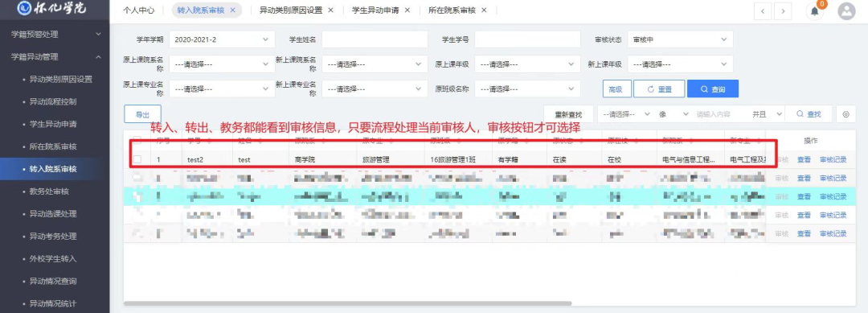The height and width of the screenshot is (313, 868).
Task: Open the 原上课年级 dropdown
Action: (x=527, y=64)
